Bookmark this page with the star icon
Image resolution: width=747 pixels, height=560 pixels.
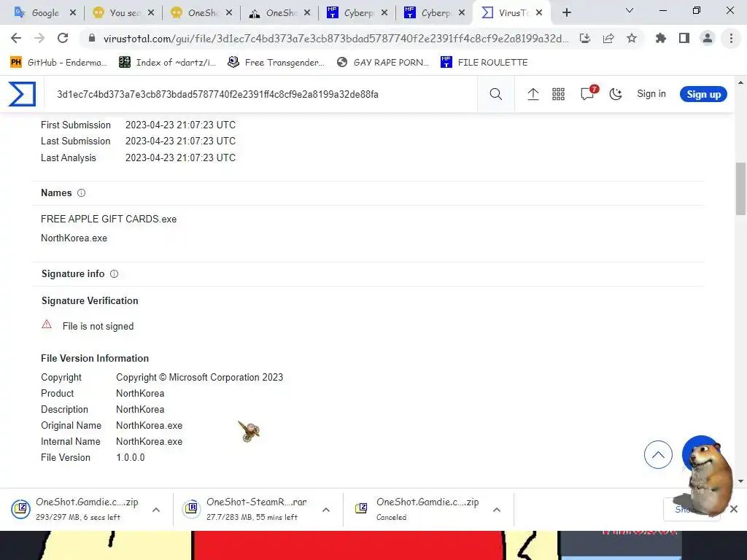click(632, 38)
